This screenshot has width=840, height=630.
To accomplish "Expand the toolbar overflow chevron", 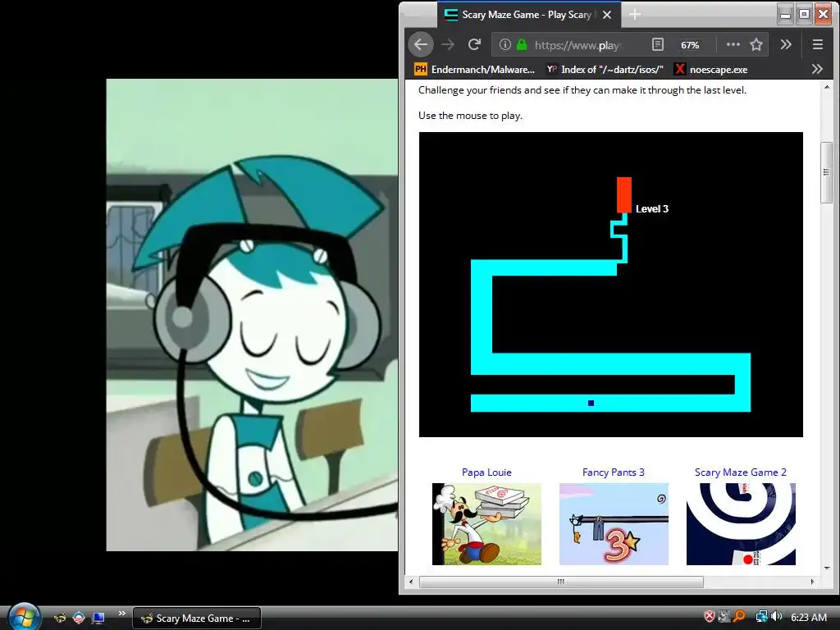I will [x=786, y=44].
